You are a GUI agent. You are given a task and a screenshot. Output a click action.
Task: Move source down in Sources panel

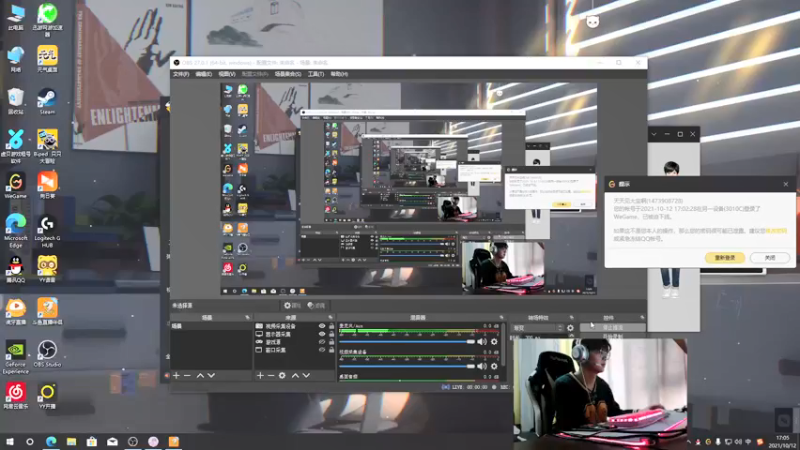pos(306,376)
